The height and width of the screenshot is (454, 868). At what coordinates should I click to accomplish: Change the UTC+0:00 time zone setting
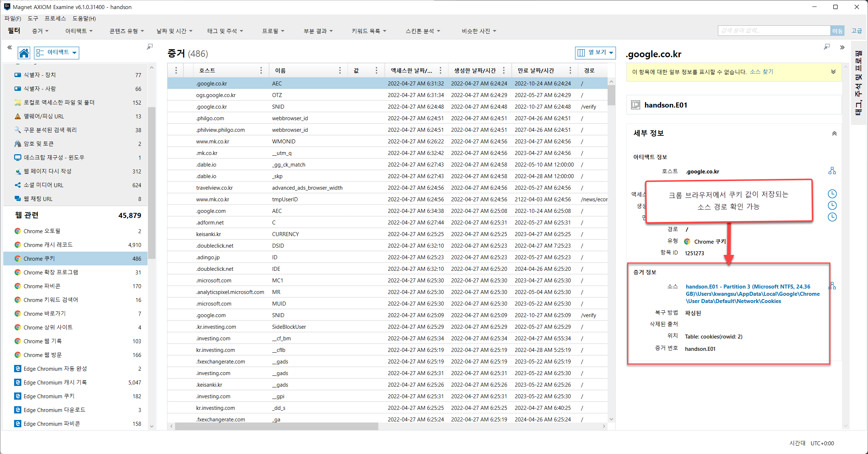[x=822, y=443]
